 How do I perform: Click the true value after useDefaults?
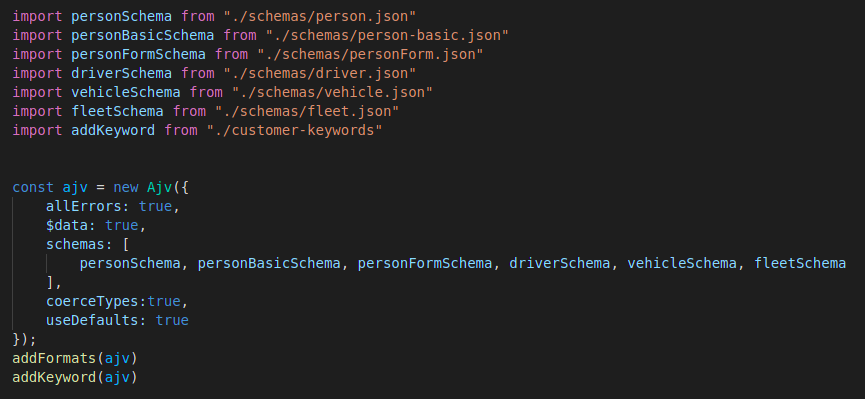coord(172,320)
